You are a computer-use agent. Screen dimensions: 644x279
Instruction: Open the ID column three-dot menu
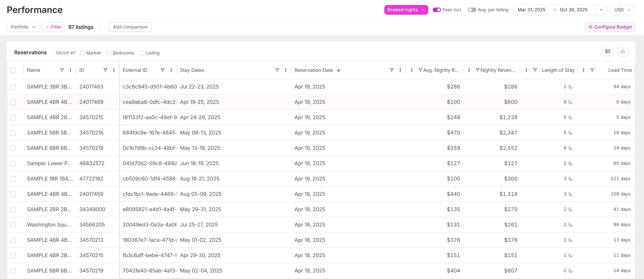pos(114,70)
